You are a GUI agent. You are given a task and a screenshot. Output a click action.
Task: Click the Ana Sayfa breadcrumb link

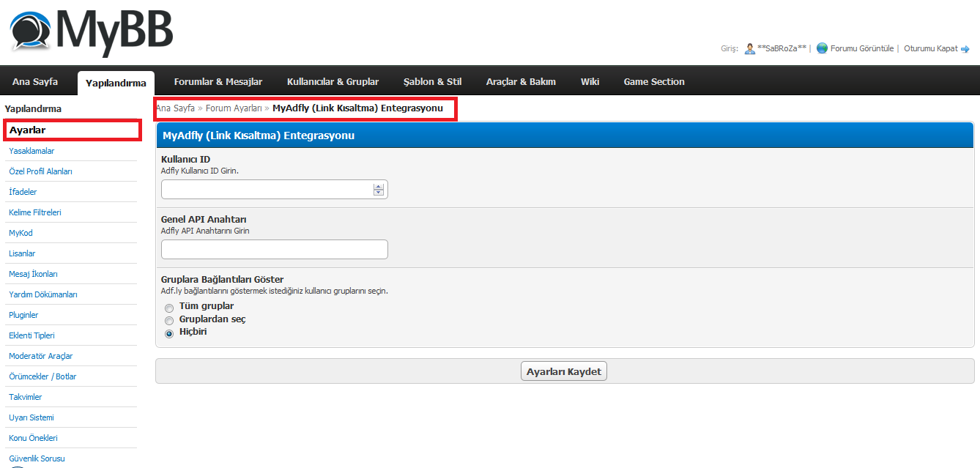176,108
